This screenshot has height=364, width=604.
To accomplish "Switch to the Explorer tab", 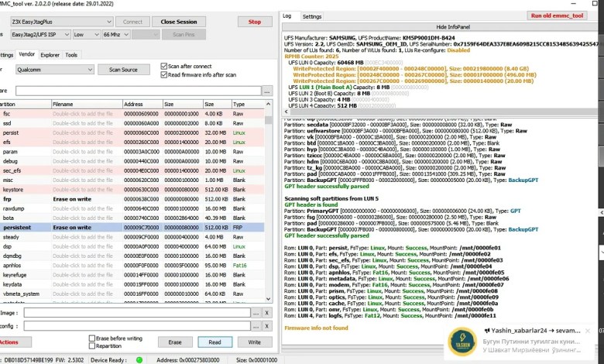I will point(50,55).
